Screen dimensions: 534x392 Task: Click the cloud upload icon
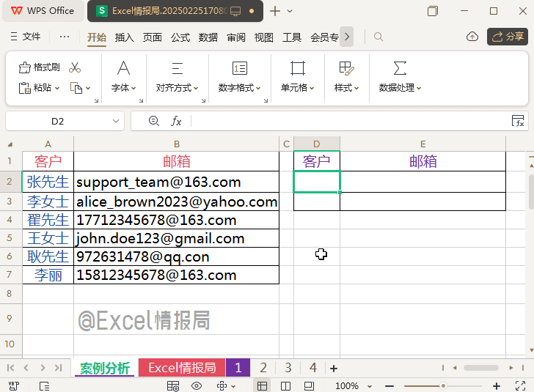pyautogui.click(x=472, y=37)
